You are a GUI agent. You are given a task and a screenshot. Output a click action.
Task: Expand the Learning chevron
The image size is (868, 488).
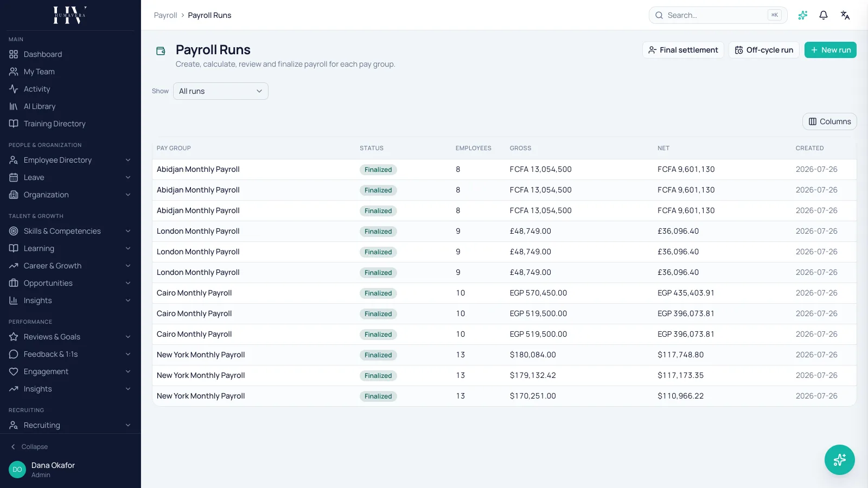128,248
